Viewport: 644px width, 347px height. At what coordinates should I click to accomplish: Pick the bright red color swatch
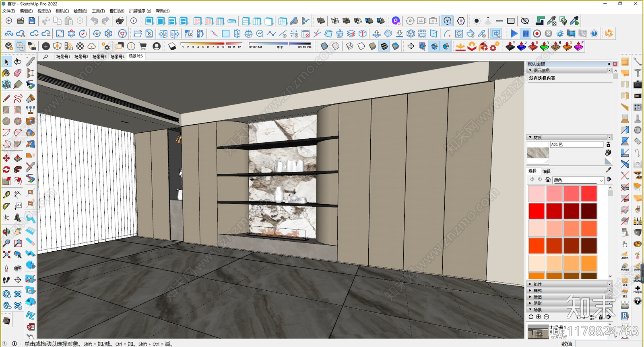point(537,211)
